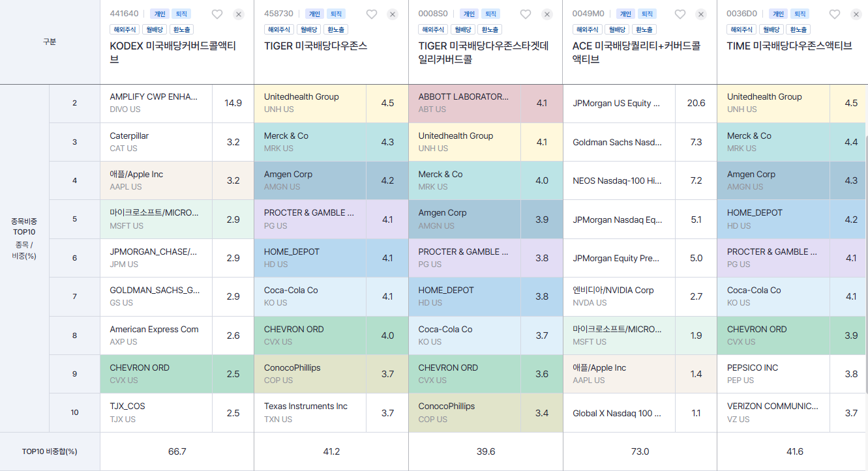Select the VERIZON COMMUNIC... holding
This screenshot has height=471, width=868.
773,412
